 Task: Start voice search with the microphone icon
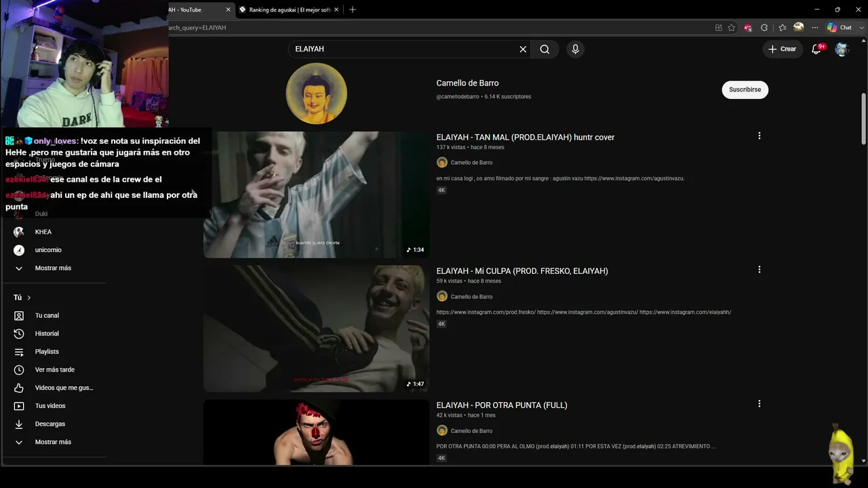[575, 49]
